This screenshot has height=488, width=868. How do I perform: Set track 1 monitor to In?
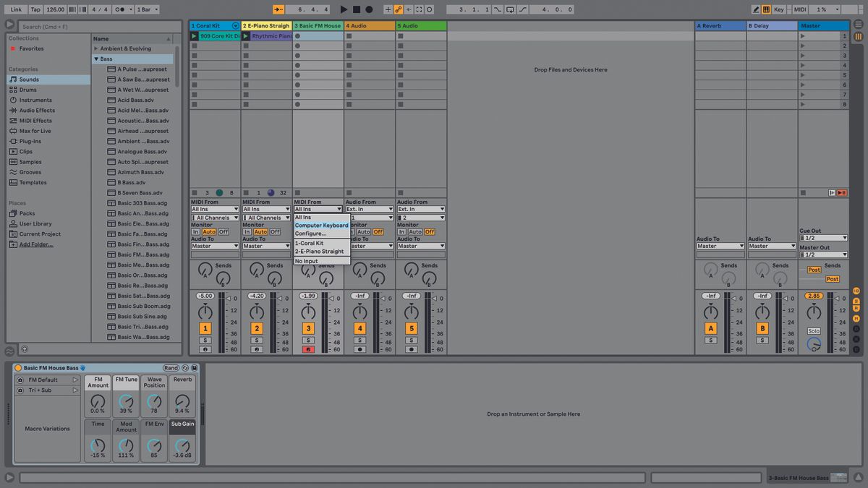[x=195, y=232]
